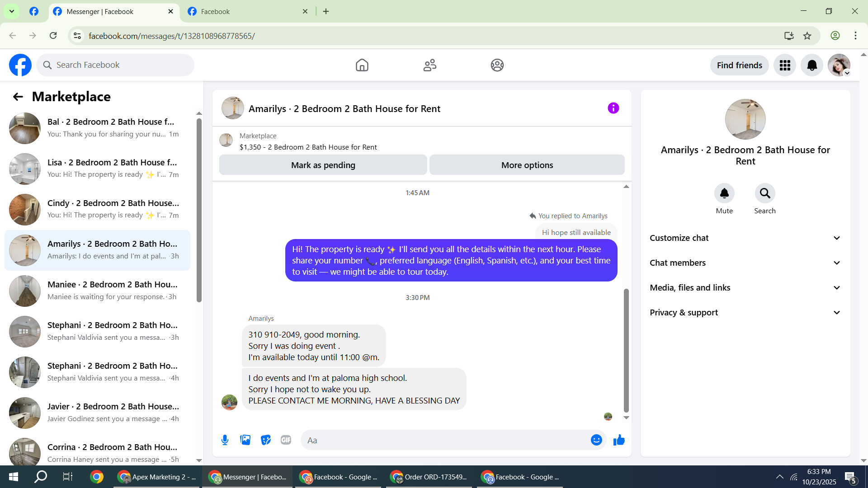
Task: Open the Facebook apps grid menu
Action: [x=785, y=66]
